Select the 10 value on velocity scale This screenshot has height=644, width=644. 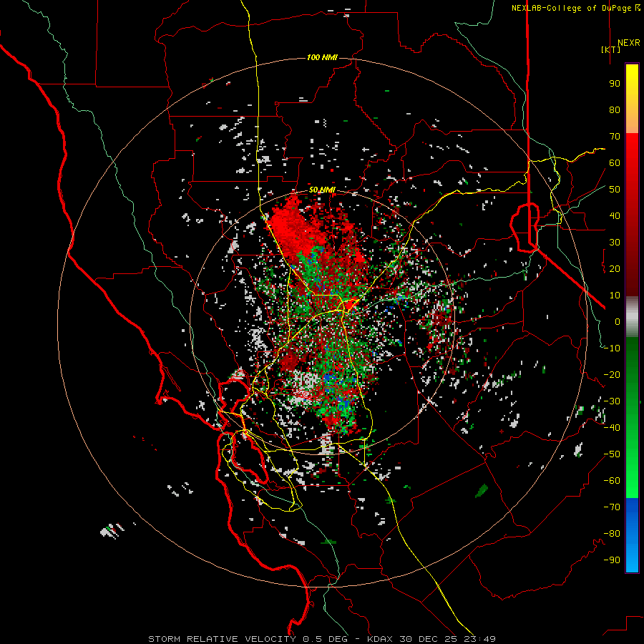[615, 296]
